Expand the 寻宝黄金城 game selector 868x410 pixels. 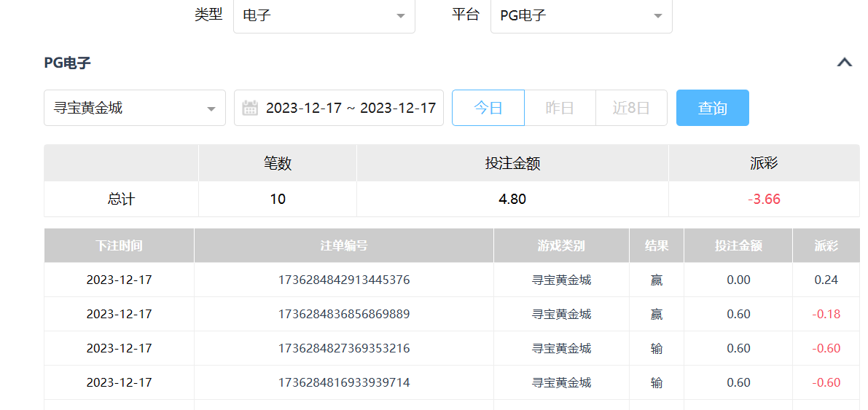pyautogui.click(x=135, y=109)
